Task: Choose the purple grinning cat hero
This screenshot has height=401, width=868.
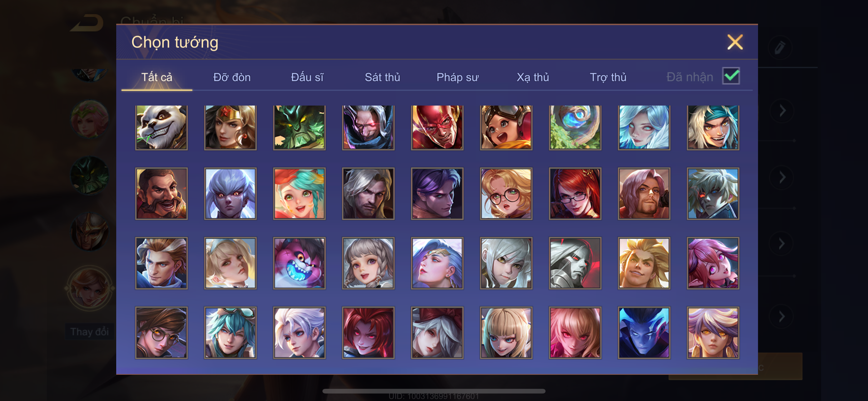Action: coord(299,263)
